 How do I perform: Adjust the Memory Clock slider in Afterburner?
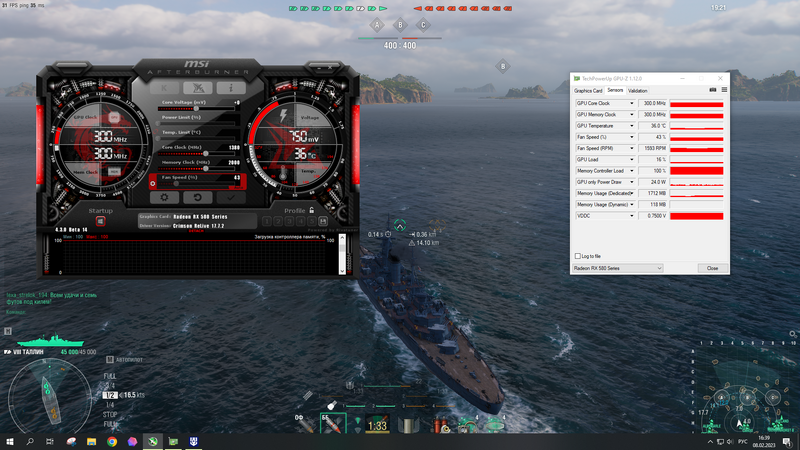pyautogui.click(x=196, y=168)
